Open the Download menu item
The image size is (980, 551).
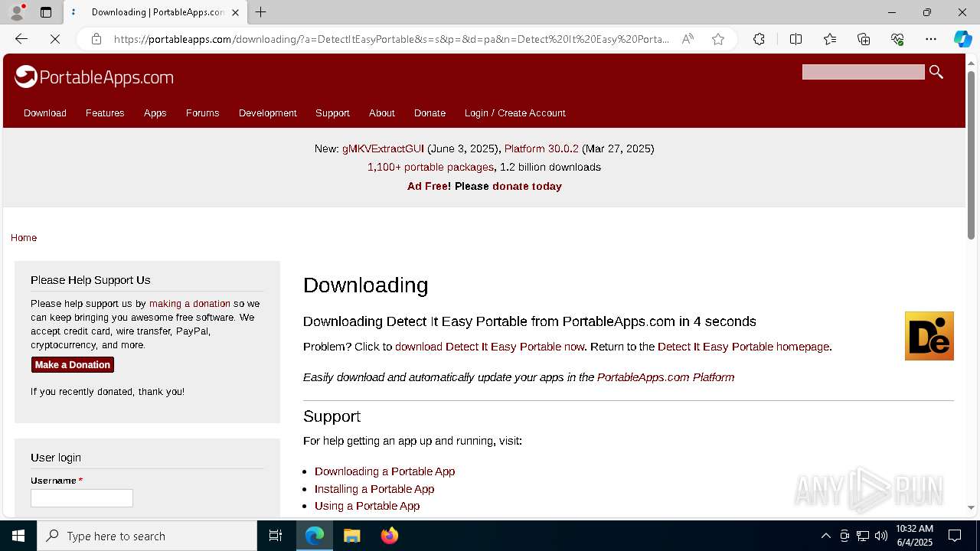pyautogui.click(x=45, y=112)
